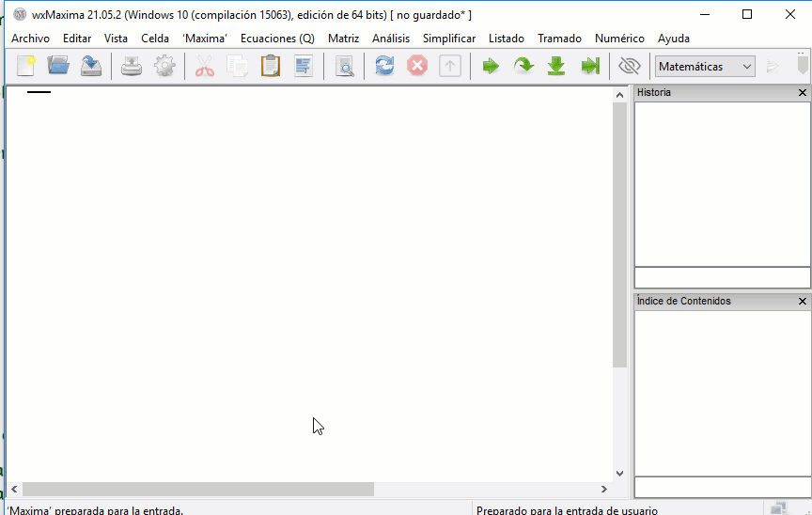Open the Celda menu
812x515 pixels.
point(155,39)
